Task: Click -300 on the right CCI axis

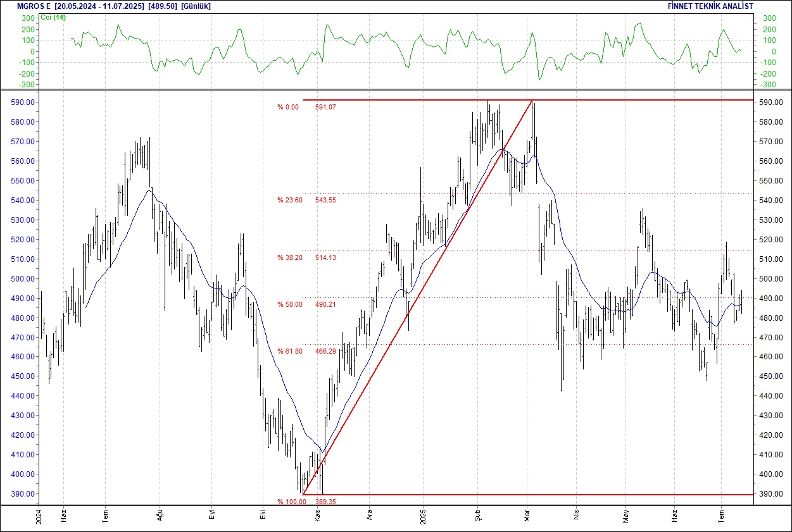Action: (x=767, y=85)
